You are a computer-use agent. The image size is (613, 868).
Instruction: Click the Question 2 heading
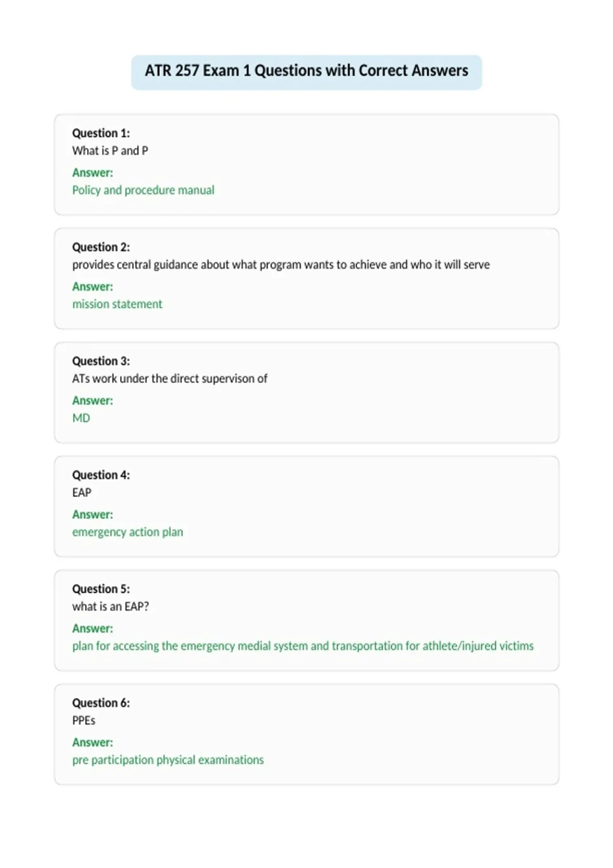pyautogui.click(x=101, y=247)
